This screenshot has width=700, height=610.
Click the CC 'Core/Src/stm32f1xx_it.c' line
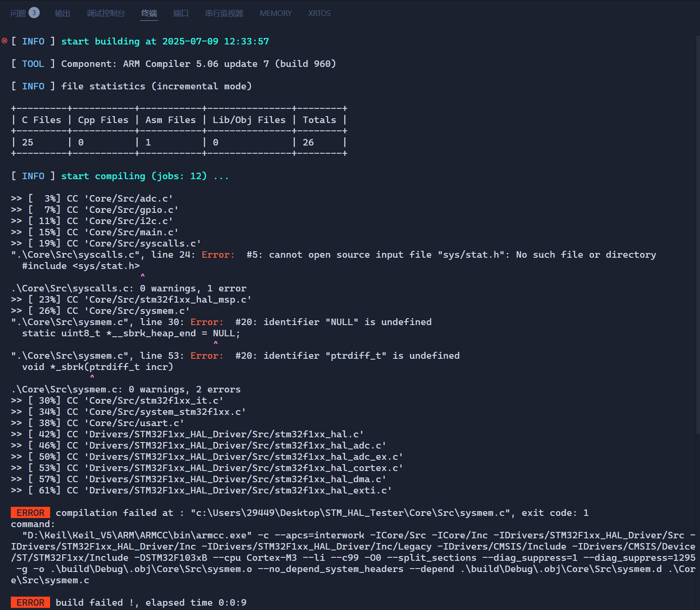coord(117,401)
